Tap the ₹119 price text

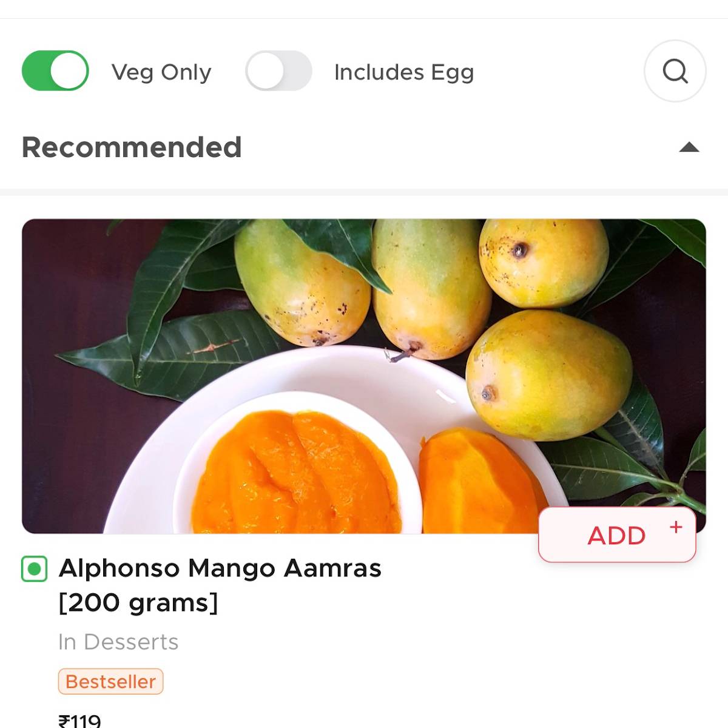point(79,720)
